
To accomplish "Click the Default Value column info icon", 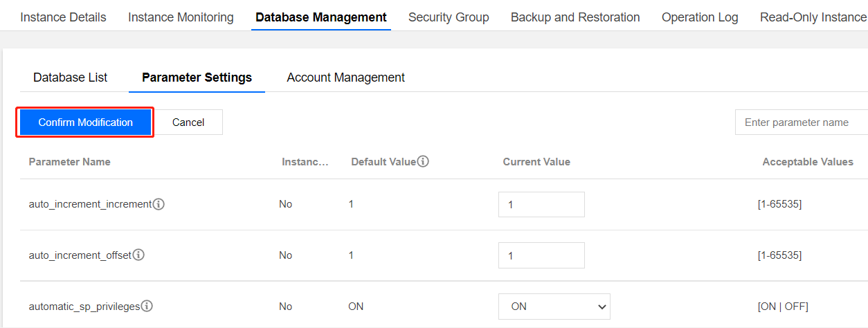I will coord(423,161).
